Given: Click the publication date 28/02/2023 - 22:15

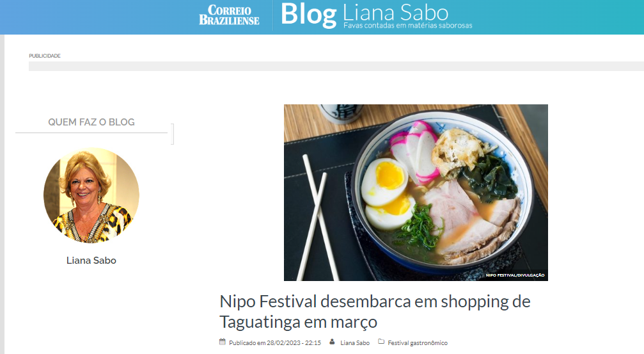Looking at the screenshot, I should (294, 342).
